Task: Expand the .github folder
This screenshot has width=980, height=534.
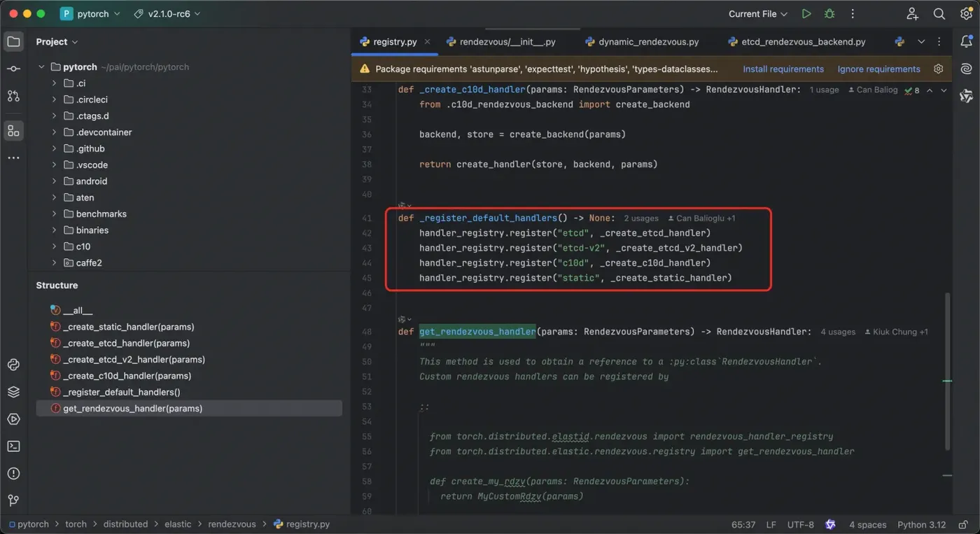Action: [54, 148]
